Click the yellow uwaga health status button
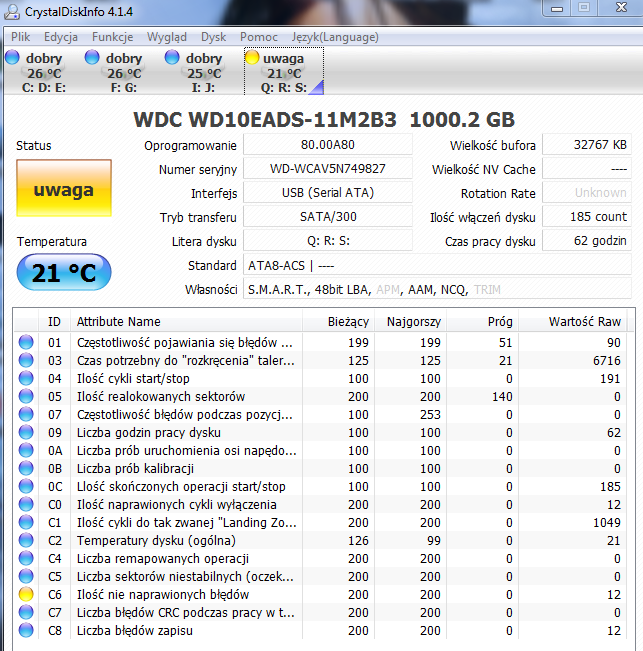Viewport: 643px width, 651px height. (63, 189)
